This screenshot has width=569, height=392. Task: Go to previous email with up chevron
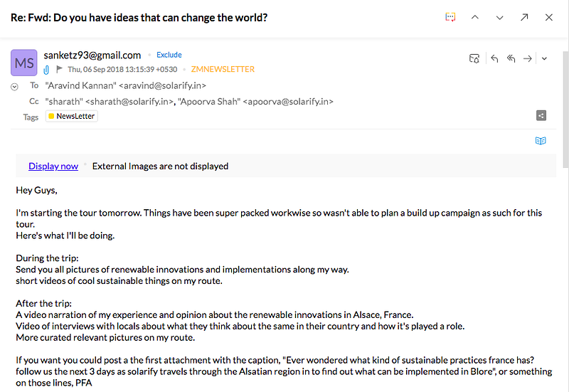tap(474, 17)
